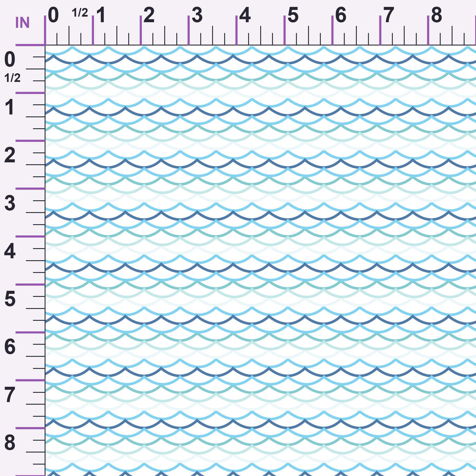Click the "1" on the left ruler

point(9,107)
